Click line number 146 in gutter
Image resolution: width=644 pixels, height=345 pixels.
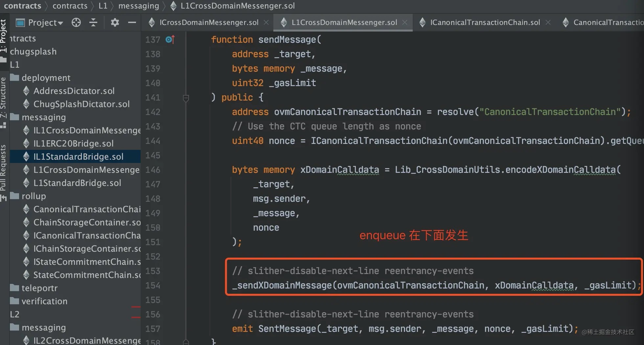click(x=153, y=170)
